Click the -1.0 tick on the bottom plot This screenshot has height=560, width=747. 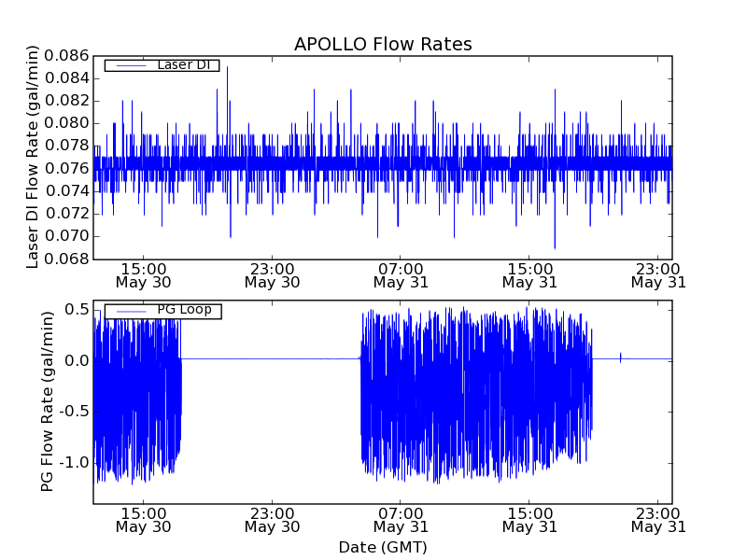point(73,463)
